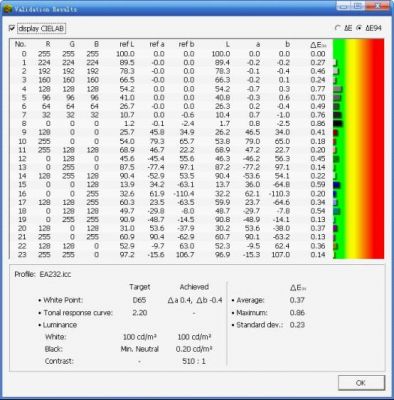Close the Validation Results window

click(378, 6)
